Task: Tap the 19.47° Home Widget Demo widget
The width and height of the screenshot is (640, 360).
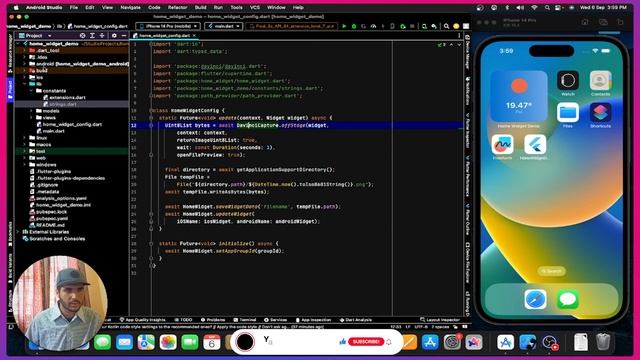Action: [x=519, y=96]
